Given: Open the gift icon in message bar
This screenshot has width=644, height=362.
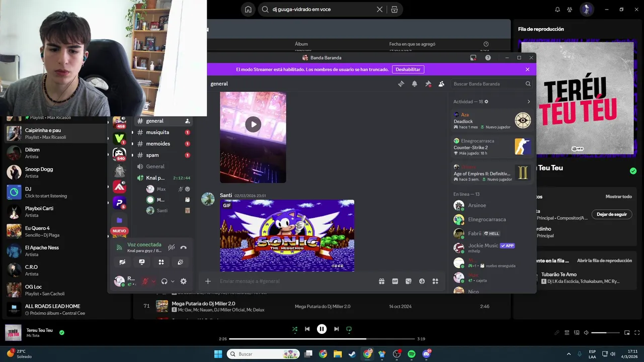Looking at the screenshot, I should pyautogui.click(x=382, y=281).
